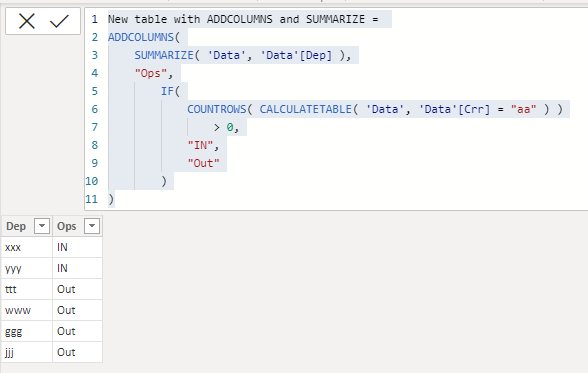588x373 pixels.
Task: Click the IF( keyword on line 5
Action: [171, 91]
